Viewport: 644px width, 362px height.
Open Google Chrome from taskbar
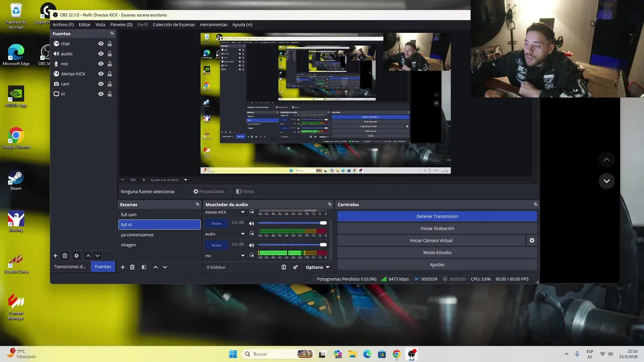396,354
